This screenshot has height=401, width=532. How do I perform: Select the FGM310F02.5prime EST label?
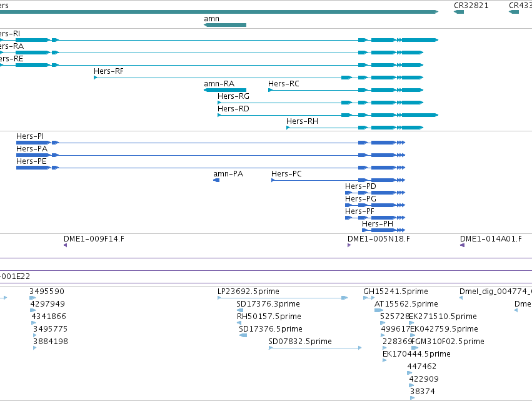448,342
